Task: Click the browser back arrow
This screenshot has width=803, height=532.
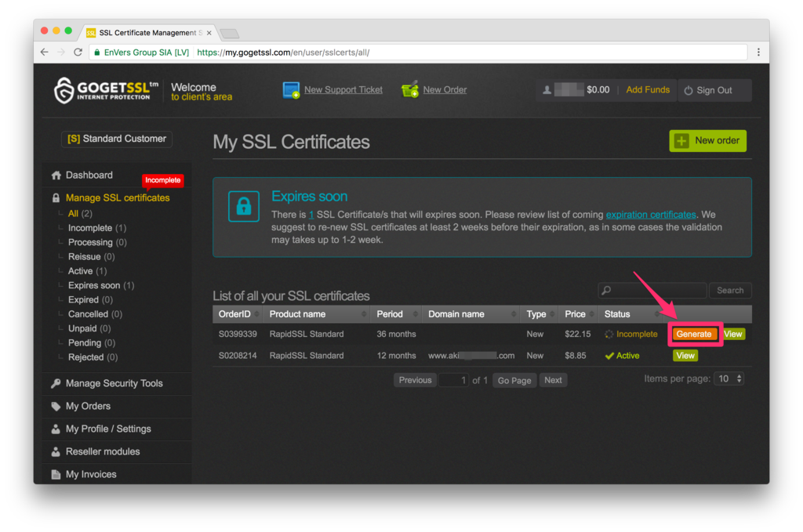Action: point(45,52)
